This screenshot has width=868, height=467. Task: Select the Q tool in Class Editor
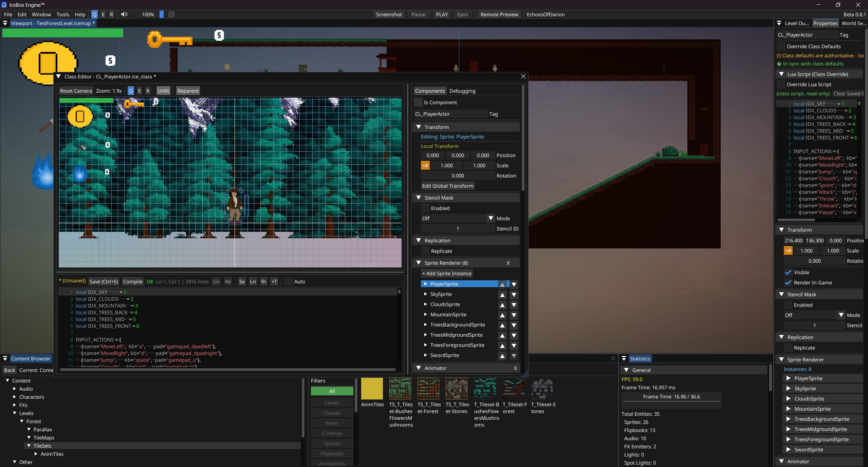131,91
